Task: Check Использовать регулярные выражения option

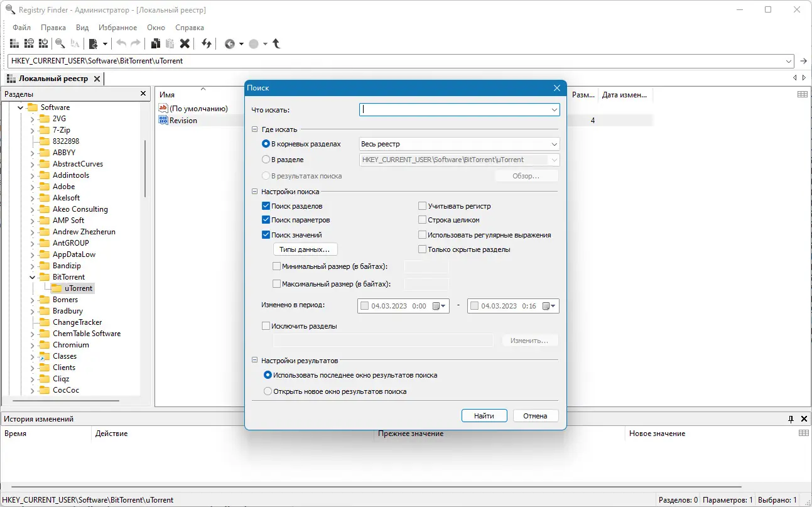Action: coord(423,235)
